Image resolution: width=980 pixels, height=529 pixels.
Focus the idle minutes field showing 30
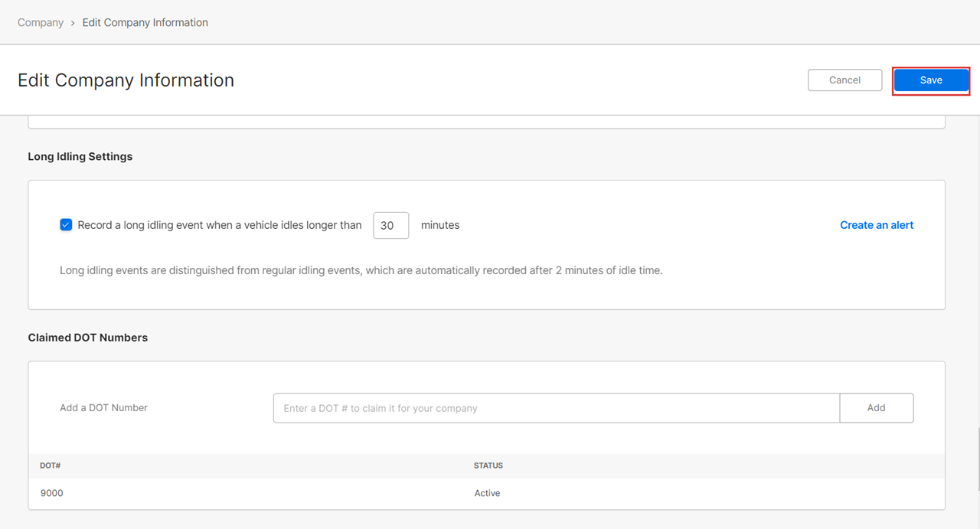click(x=391, y=225)
